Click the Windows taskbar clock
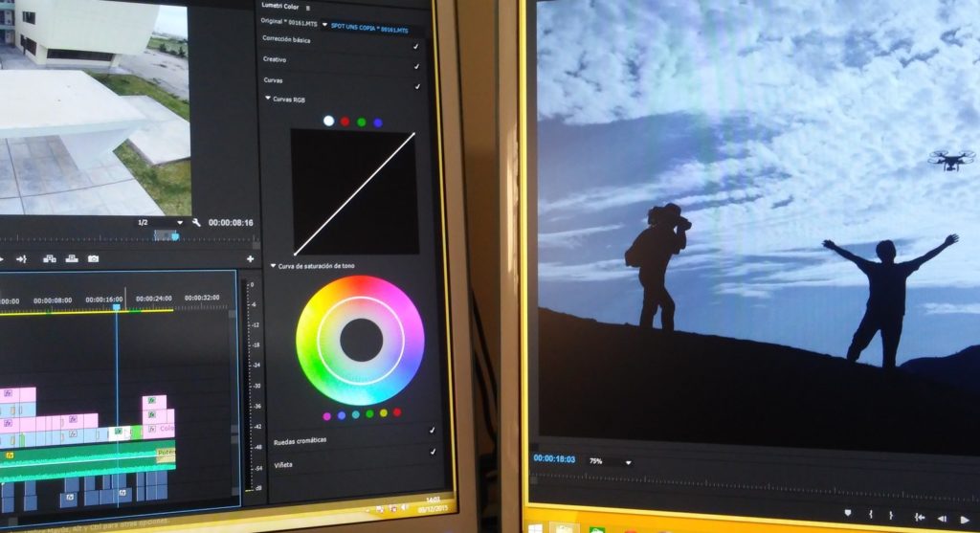The image size is (980, 533). (432, 504)
